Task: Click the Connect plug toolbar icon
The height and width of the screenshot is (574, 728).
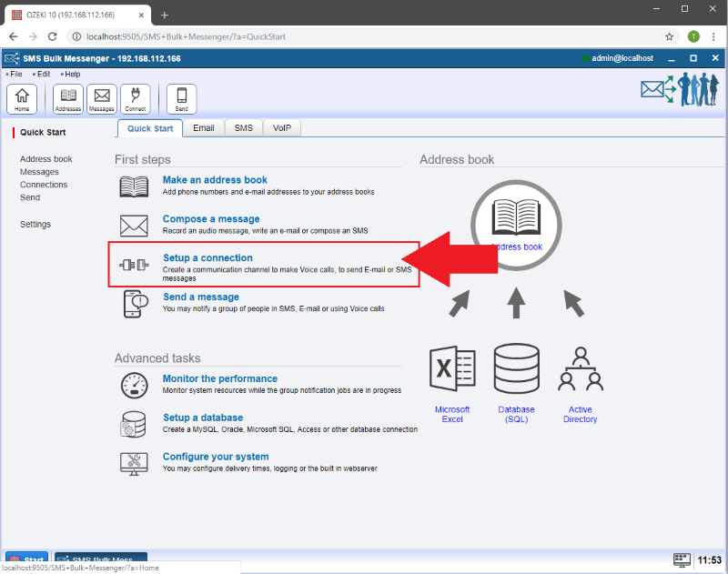Action: pos(136,97)
